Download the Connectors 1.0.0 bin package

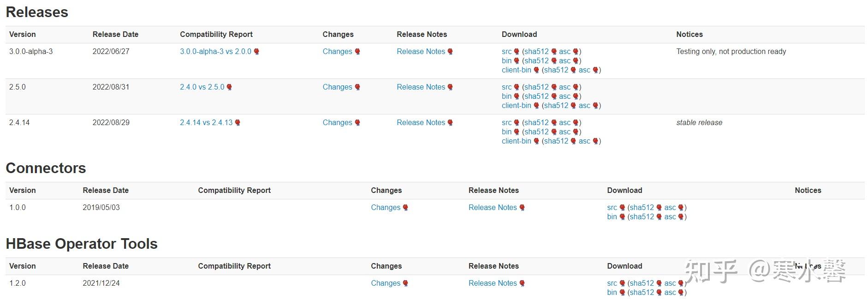[612, 217]
